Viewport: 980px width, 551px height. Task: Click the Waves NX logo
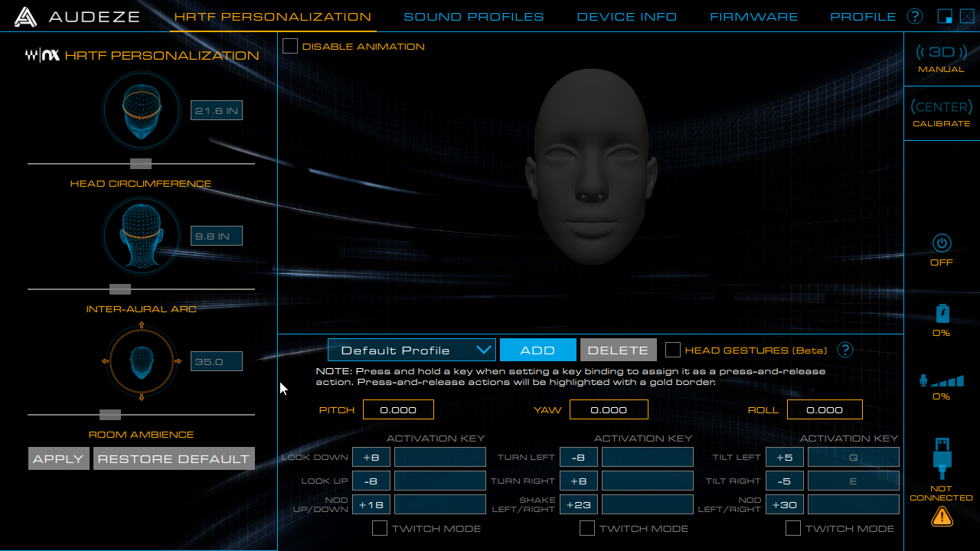coord(42,55)
